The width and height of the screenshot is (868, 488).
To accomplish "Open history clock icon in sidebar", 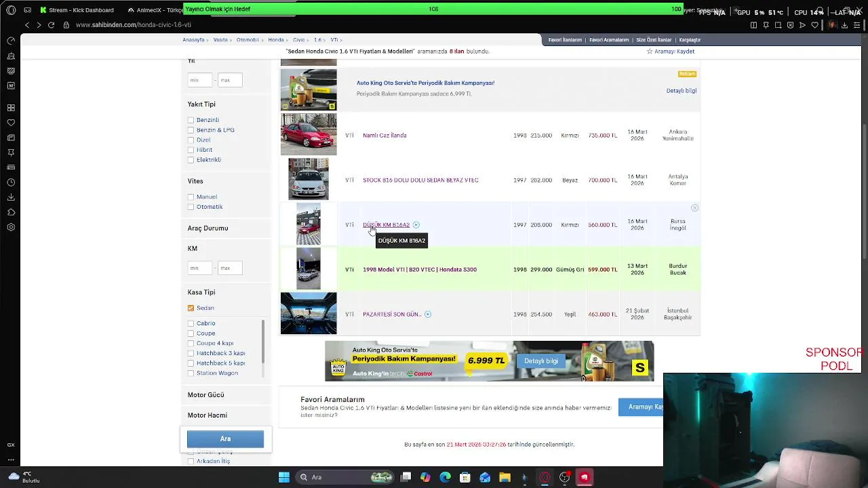I will click(11, 182).
